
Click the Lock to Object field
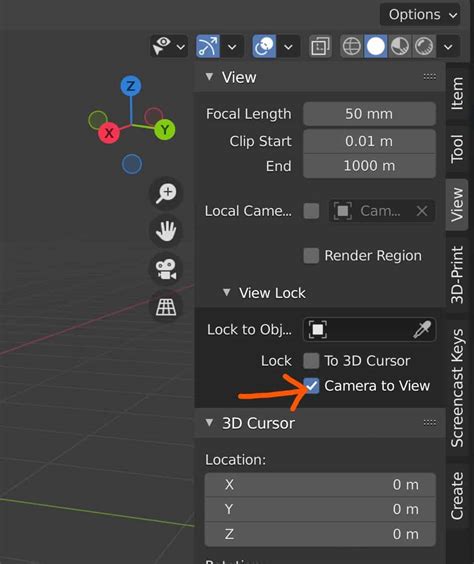[x=370, y=330]
